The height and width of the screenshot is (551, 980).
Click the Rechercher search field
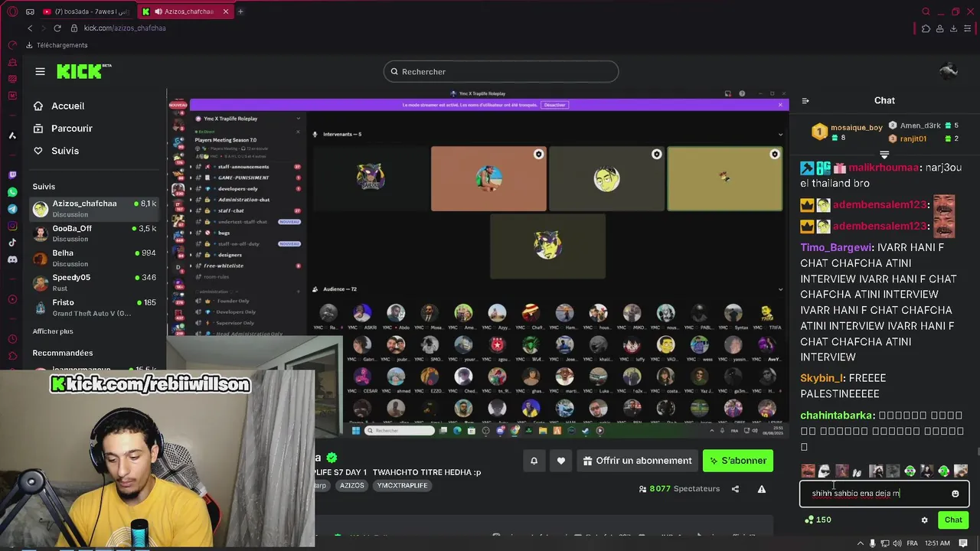pos(501,71)
